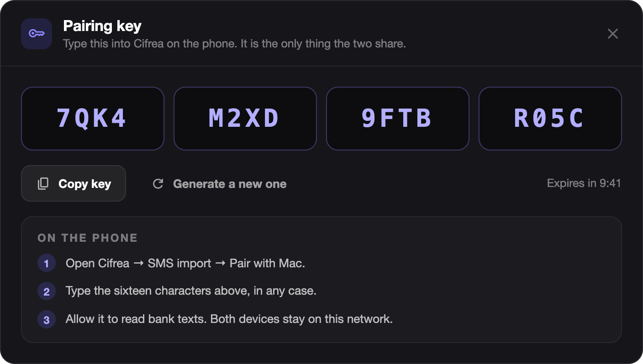This screenshot has width=643, height=364.
Task: Click the copy icon in Copy key
Action: (43, 184)
